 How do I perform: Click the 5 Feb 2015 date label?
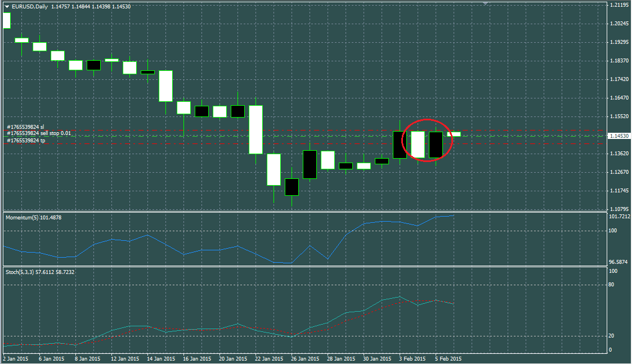(x=448, y=358)
